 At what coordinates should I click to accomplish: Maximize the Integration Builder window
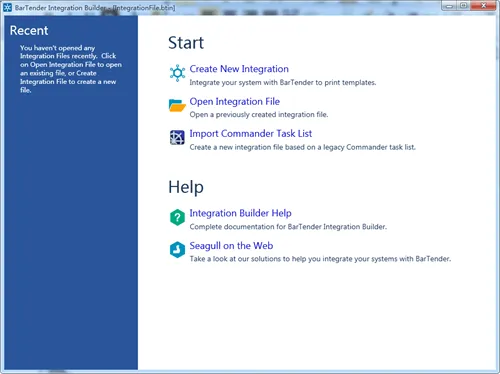463,6
